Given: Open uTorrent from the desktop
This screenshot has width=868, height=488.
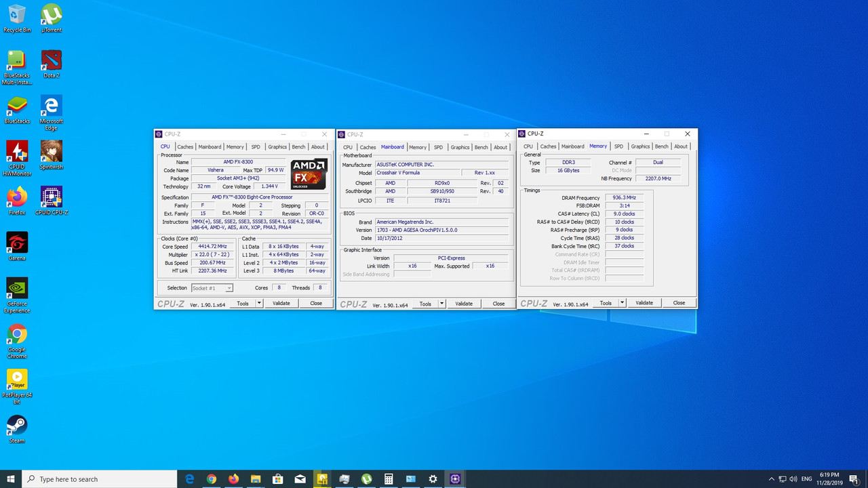Looking at the screenshot, I should (x=51, y=16).
